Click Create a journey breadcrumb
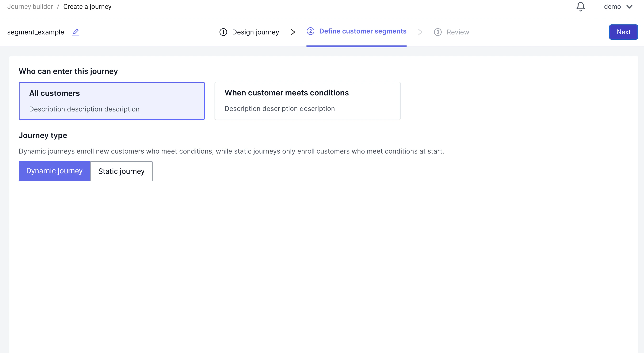 [87, 6]
